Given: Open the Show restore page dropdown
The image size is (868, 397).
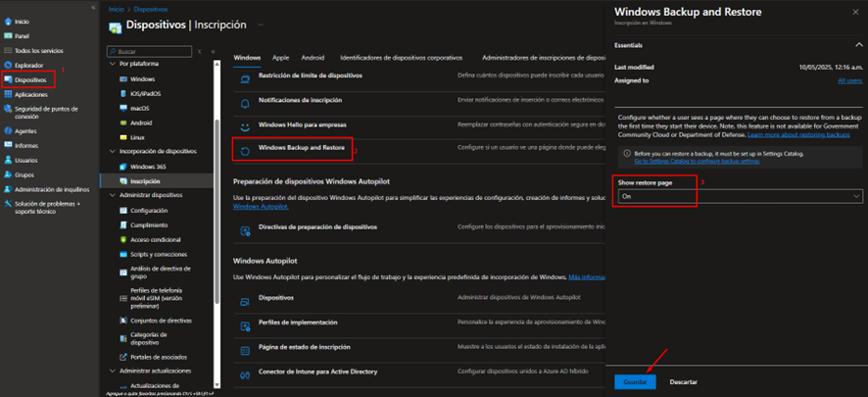Looking at the screenshot, I should (x=740, y=196).
